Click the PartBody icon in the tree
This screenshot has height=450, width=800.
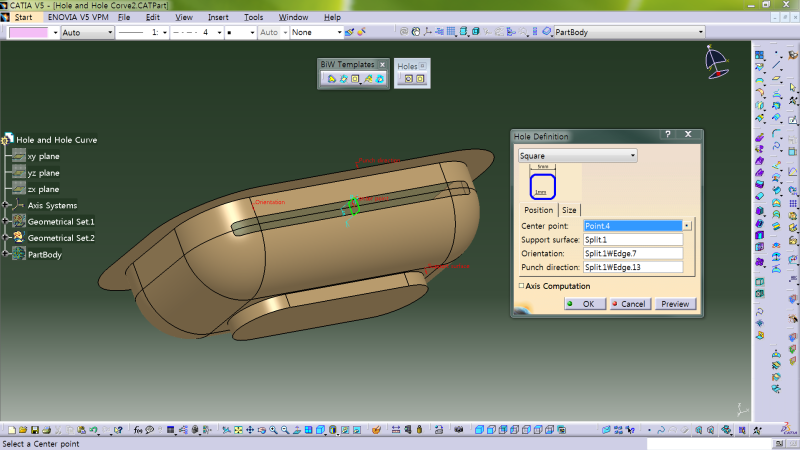(x=18, y=254)
